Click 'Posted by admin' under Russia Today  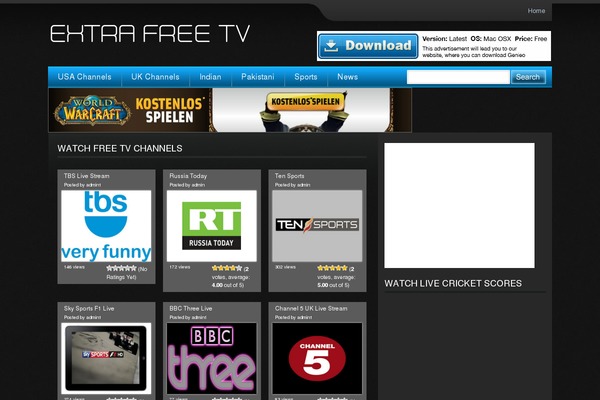(187, 185)
